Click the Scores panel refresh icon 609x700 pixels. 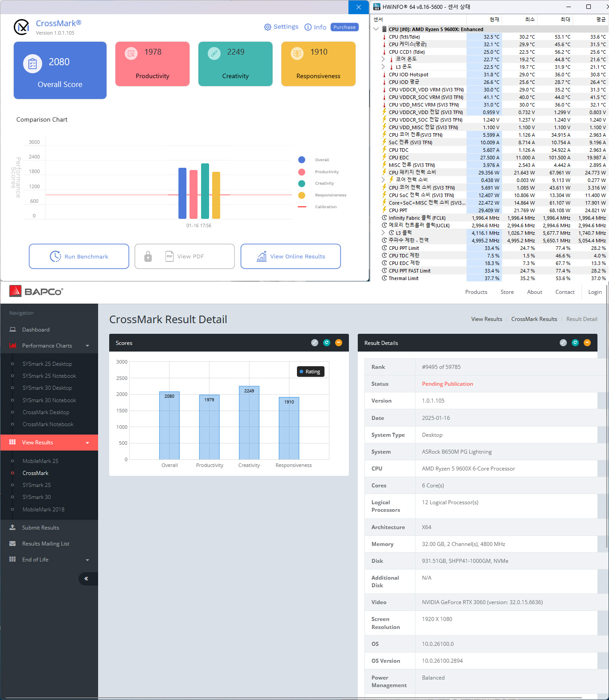click(x=327, y=343)
